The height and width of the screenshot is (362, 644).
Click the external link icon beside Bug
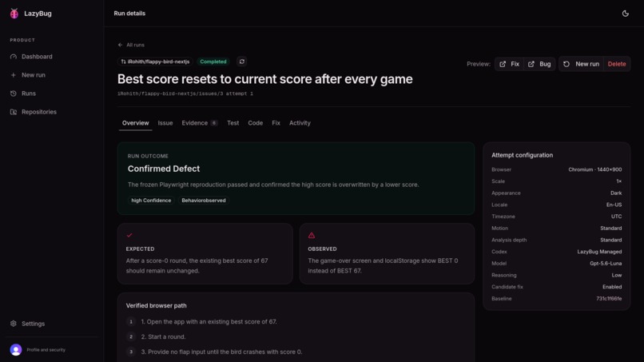click(531, 64)
